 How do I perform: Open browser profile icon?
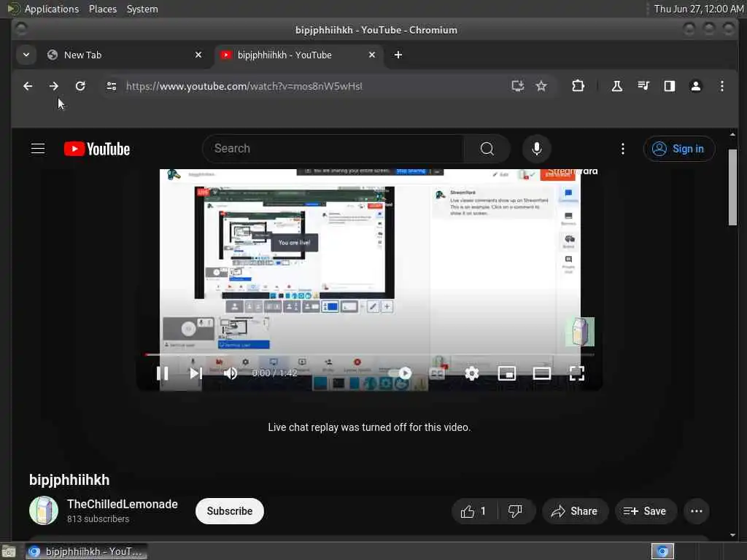[x=695, y=86]
